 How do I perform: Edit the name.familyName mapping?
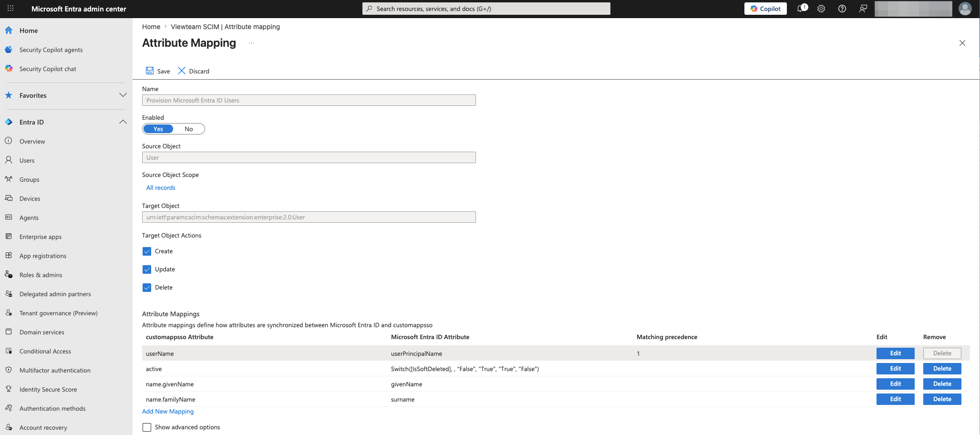[x=895, y=399]
